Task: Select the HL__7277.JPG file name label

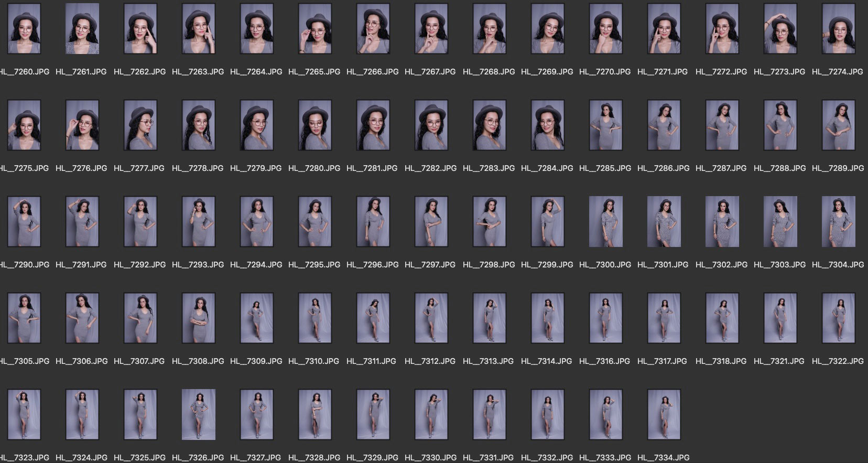Action: pos(139,168)
